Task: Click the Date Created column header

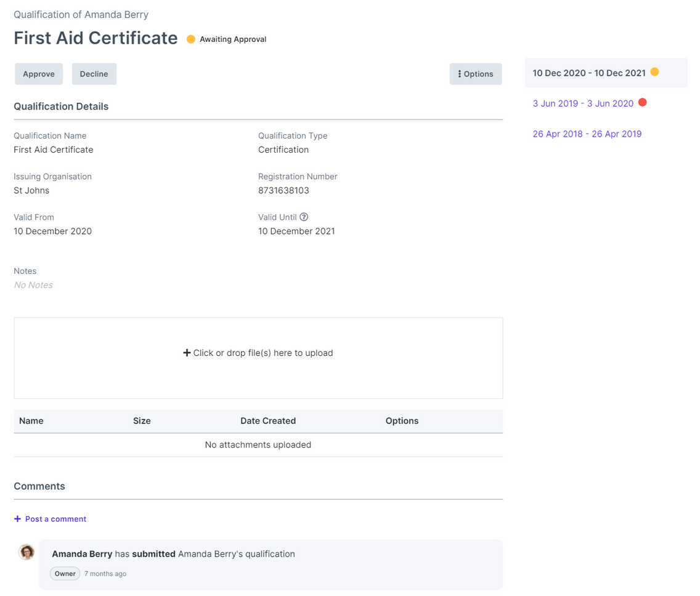Action: [268, 421]
